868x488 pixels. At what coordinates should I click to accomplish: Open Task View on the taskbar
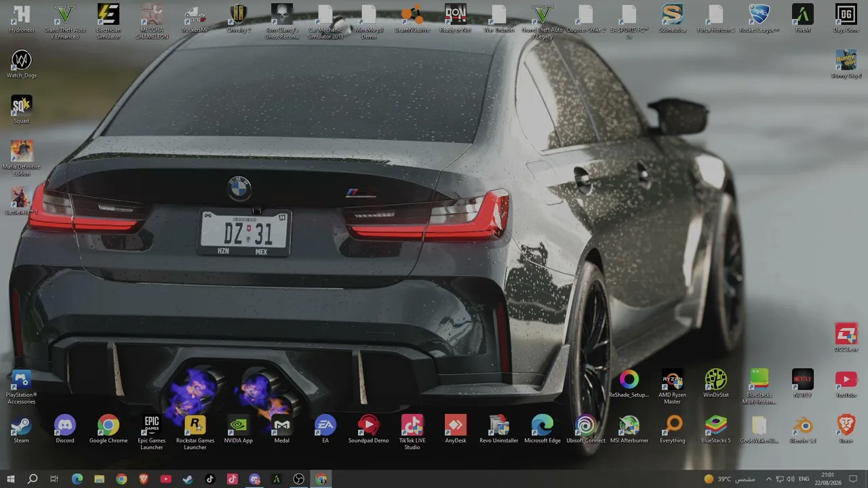[54, 479]
